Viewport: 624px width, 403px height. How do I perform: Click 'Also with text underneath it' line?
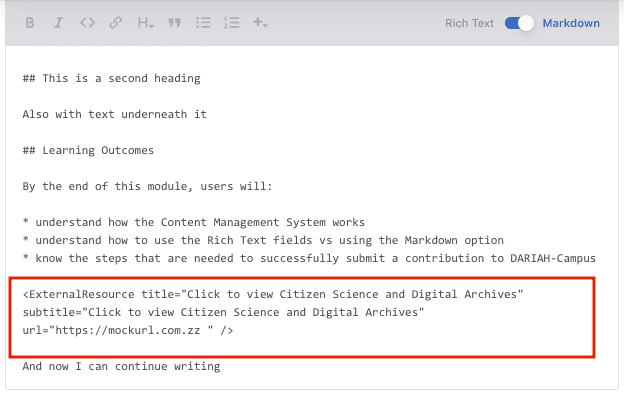coord(114,114)
